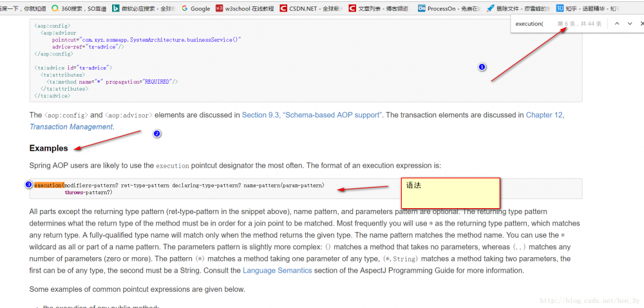Screen dimensions: 644x308
Task: Click the pointcut businessService() code line
Action: (146, 40)
